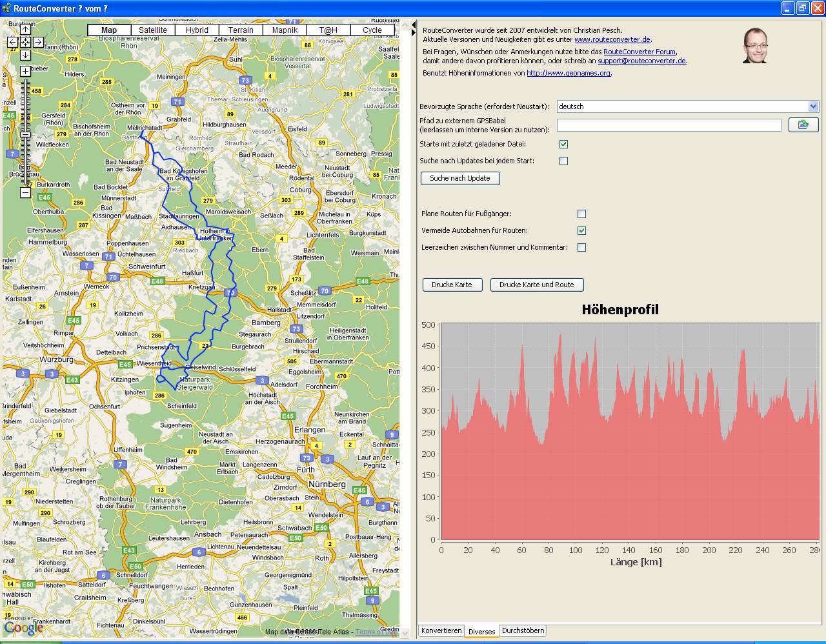Click Meiningen label on the map

tap(171, 77)
